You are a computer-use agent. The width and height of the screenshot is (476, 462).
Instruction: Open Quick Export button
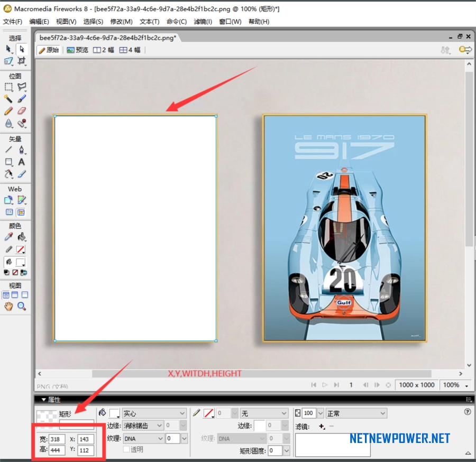(465, 50)
